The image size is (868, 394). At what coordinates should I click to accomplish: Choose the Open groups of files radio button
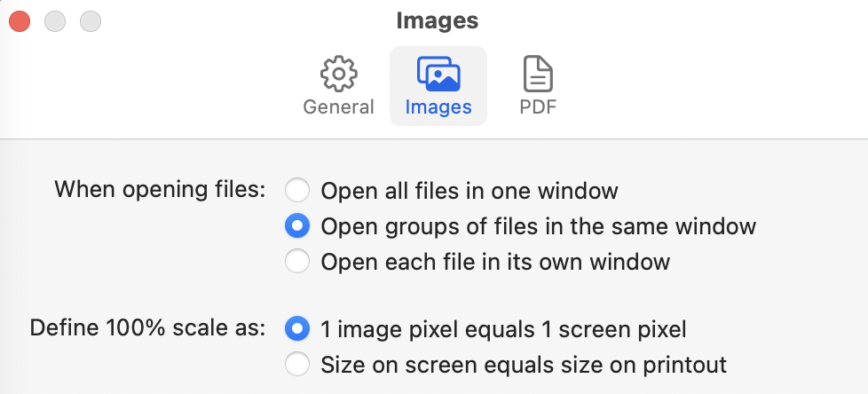pos(297,226)
